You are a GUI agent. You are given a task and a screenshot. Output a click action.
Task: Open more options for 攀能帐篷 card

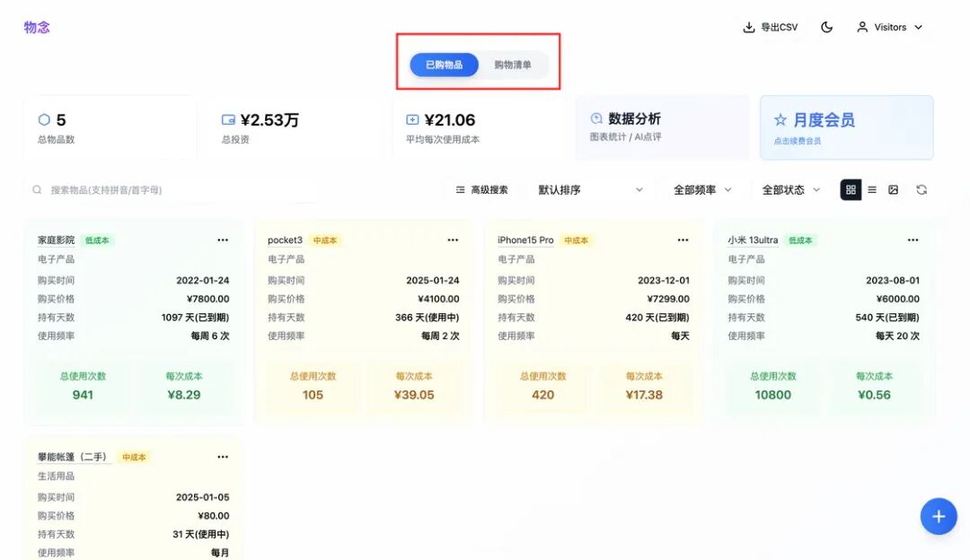[223, 457]
